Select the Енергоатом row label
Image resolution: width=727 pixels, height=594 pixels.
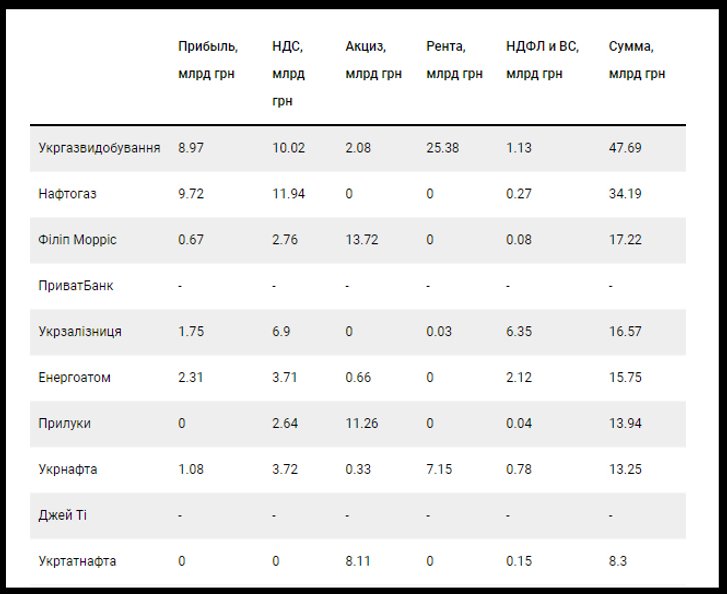(x=74, y=377)
